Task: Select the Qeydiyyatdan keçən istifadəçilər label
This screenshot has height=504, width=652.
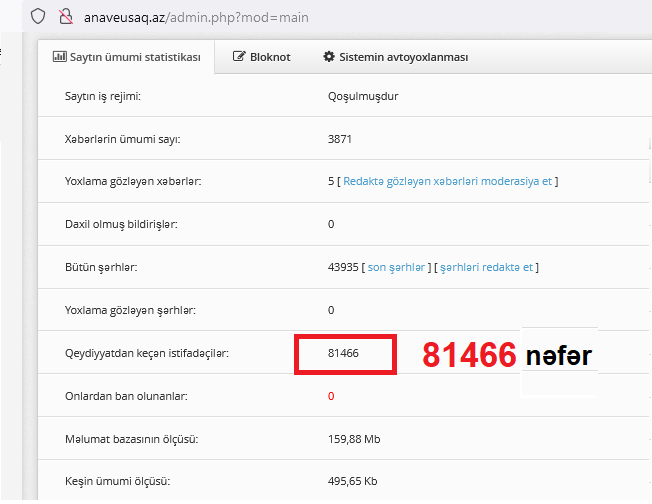Action: [146, 354]
